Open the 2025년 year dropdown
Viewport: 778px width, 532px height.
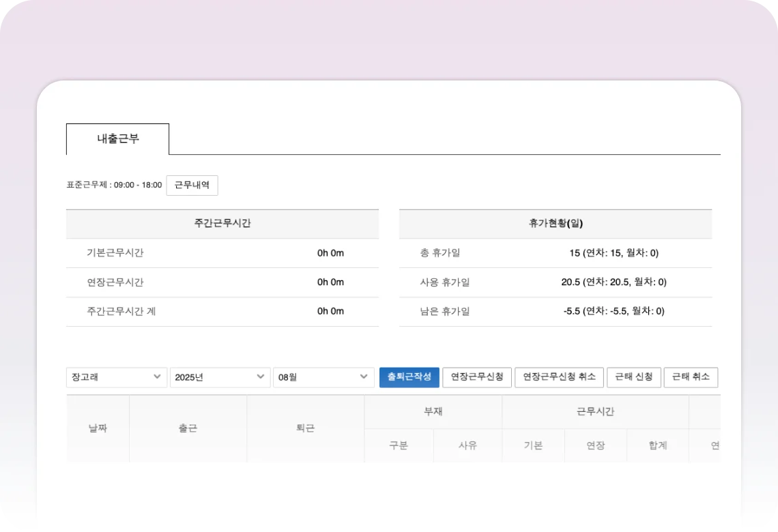(220, 377)
